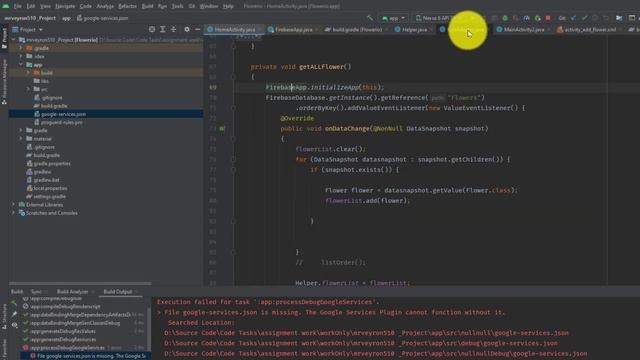Select gradlew.bat file
This screenshot has height=360, width=640.
click(x=46, y=180)
